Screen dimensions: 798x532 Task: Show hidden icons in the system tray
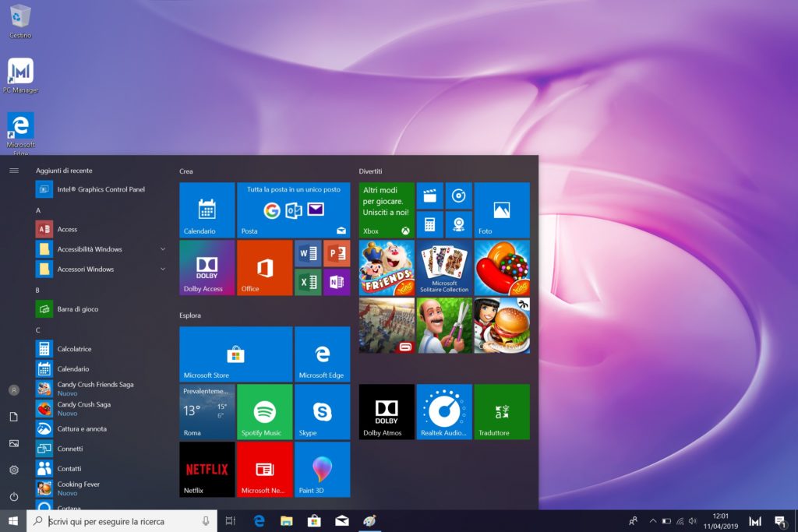(x=653, y=521)
